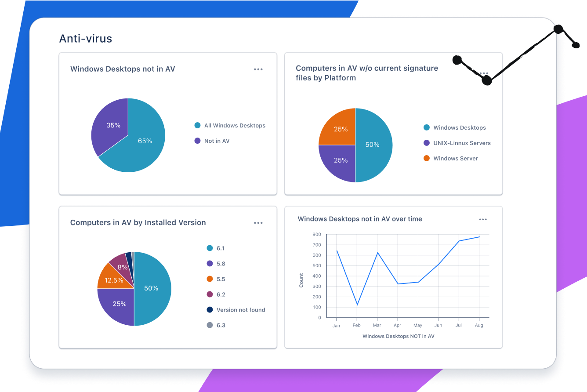Screen dimensions: 587x392
Task: Open options menu for Windows Desktops not in AV over time
Action: pyautogui.click(x=483, y=219)
